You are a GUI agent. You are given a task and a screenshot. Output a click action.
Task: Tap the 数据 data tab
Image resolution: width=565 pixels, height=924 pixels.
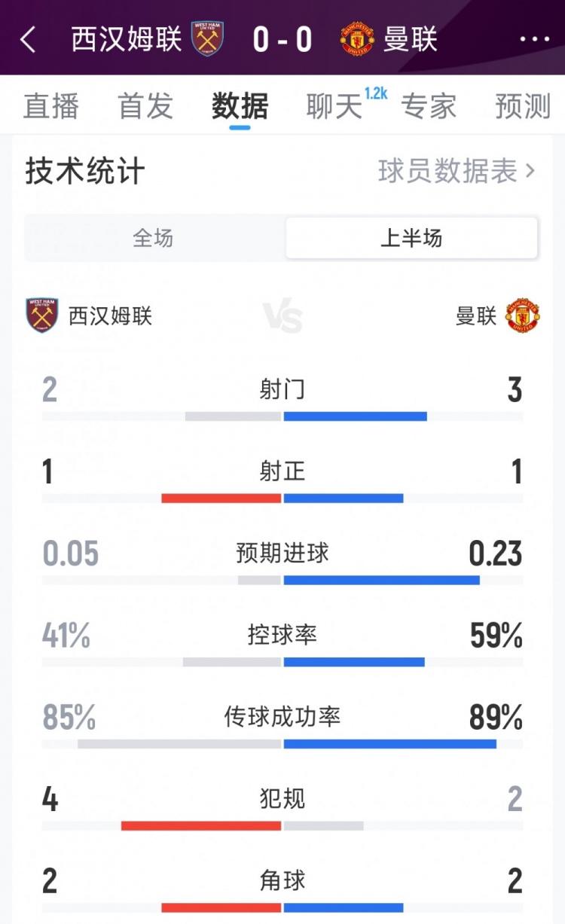click(240, 107)
